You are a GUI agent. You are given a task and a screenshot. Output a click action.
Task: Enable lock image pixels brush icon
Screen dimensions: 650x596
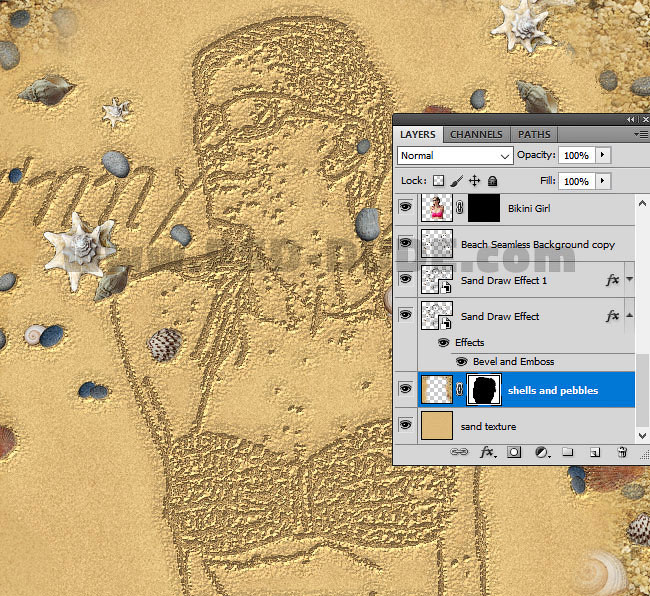point(456,181)
